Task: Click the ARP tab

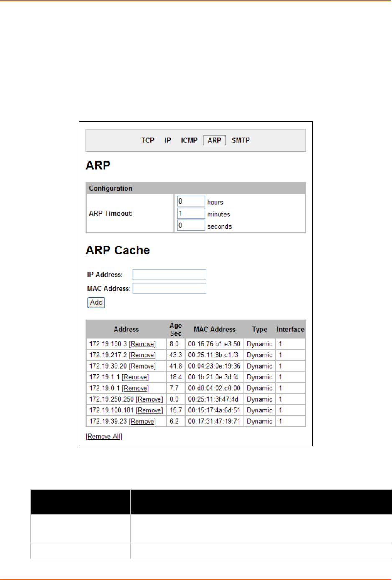Action: tap(214, 140)
